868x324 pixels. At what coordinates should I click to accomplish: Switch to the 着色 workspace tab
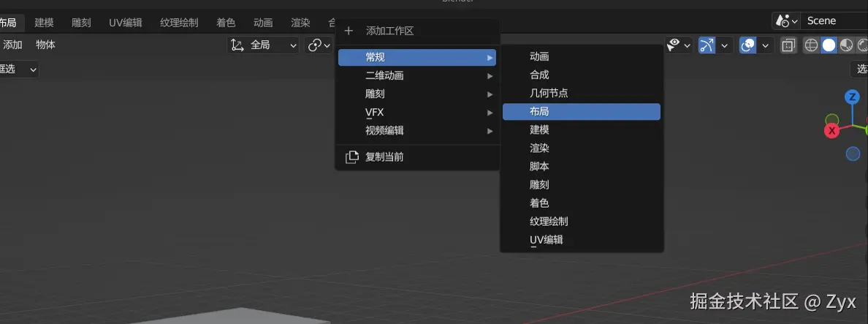[226, 23]
